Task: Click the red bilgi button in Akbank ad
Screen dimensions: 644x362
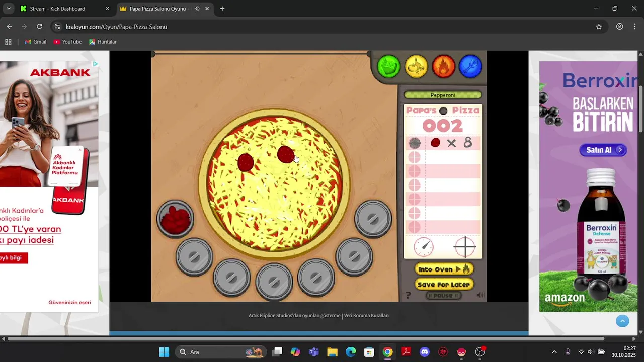Action: [x=14, y=258]
